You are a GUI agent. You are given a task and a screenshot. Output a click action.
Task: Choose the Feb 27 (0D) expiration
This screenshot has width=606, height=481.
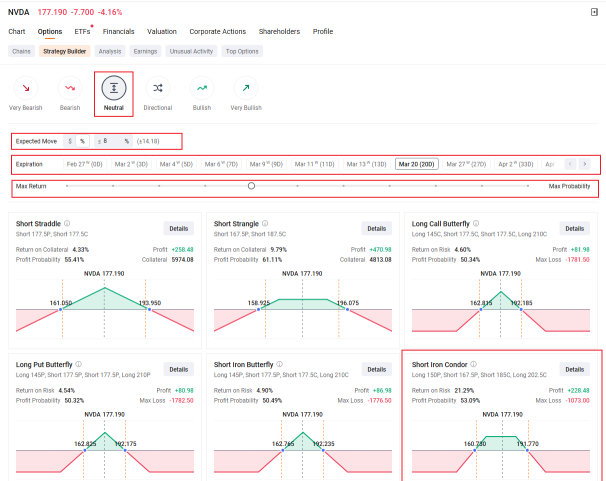click(85, 164)
